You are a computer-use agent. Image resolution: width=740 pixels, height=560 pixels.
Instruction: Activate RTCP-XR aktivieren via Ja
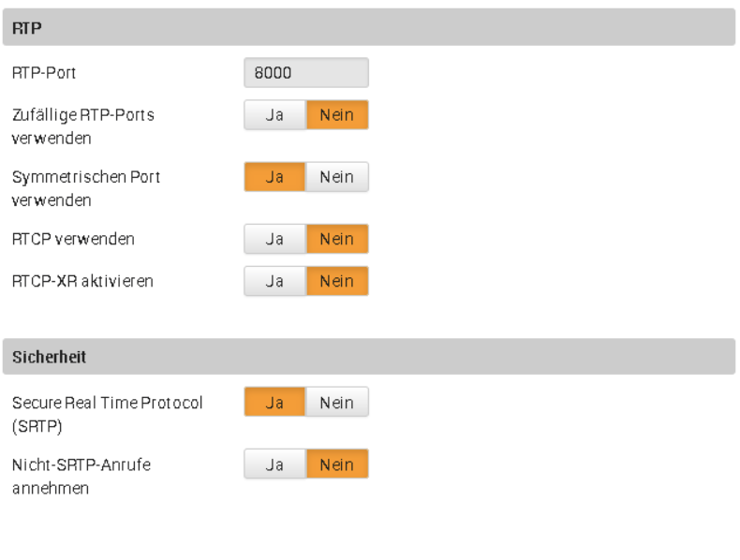click(274, 281)
